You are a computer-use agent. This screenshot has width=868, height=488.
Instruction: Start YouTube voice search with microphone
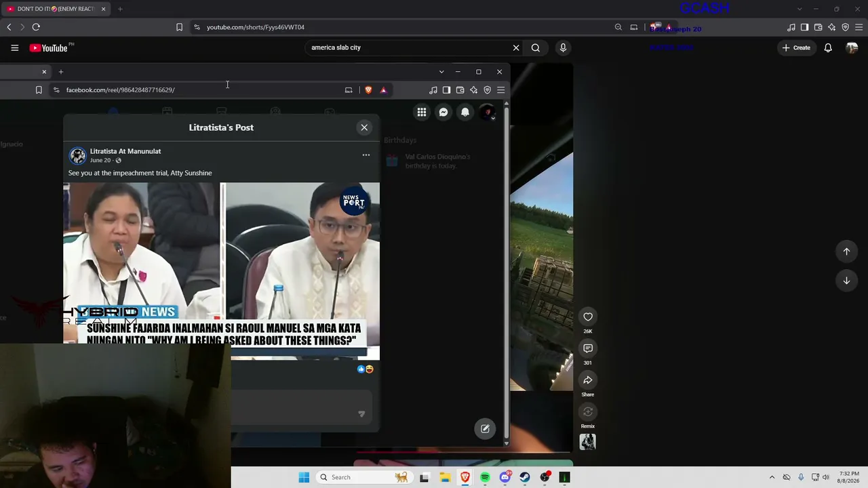tap(563, 48)
